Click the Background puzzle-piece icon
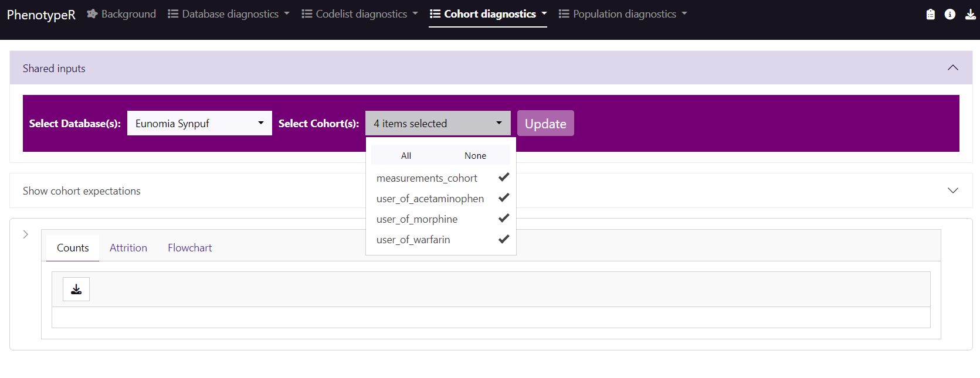The image size is (980, 378). (92, 13)
